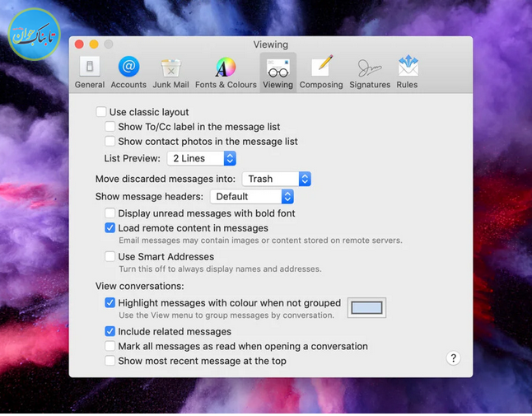532x416 pixels.
Task: Expand the List Preview dropdown
Action: pos(202,157)
